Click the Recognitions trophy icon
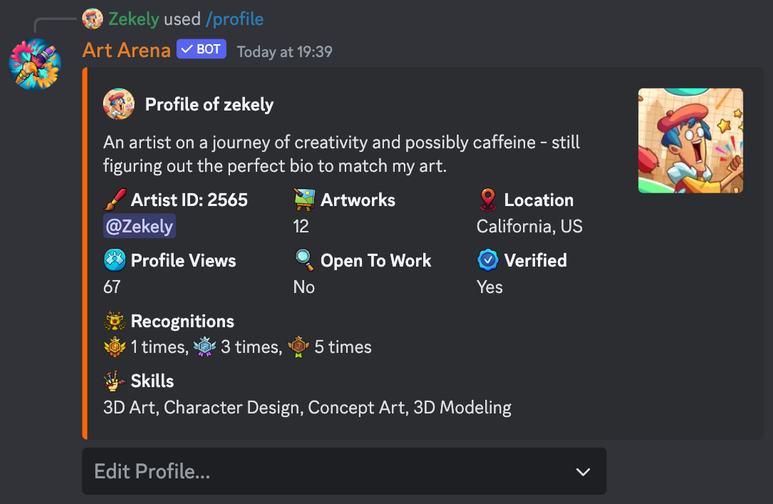 point(115,321)
